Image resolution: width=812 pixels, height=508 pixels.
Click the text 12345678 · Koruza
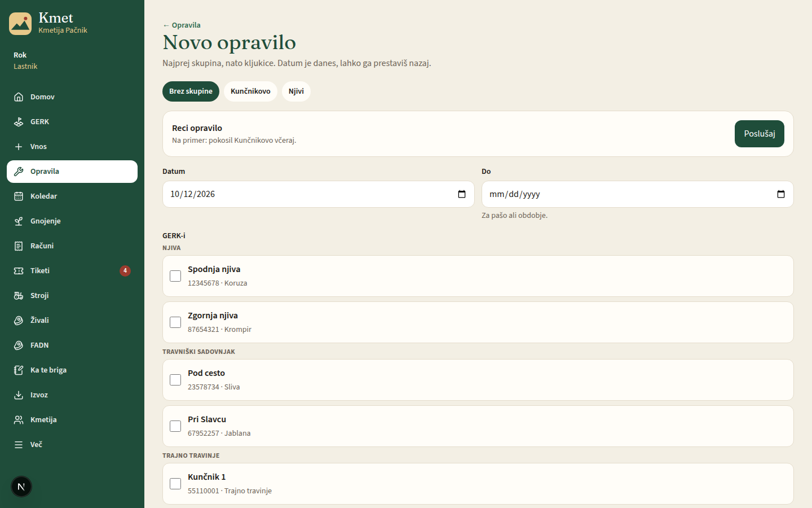point(217,283)
